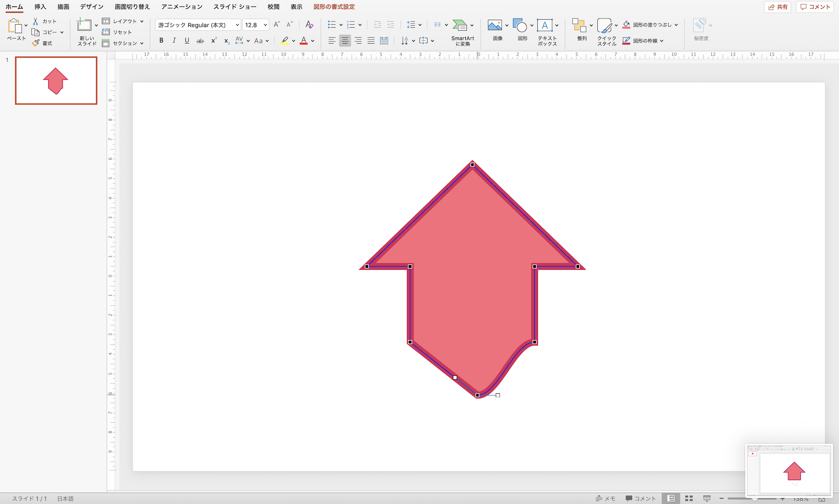Image resolution: width=839 pixels, height=504 pixels.
Task: Justify text icon
Action: point(371,41)
